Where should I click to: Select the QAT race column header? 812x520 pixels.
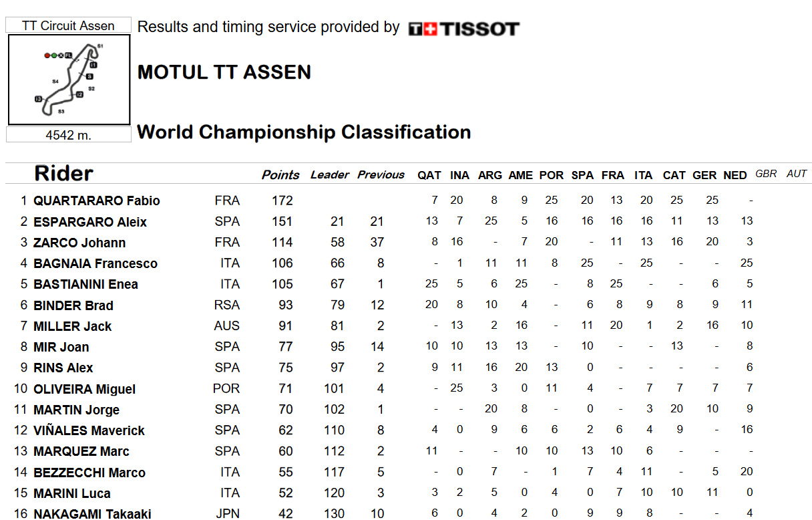(x=429, y=175)
